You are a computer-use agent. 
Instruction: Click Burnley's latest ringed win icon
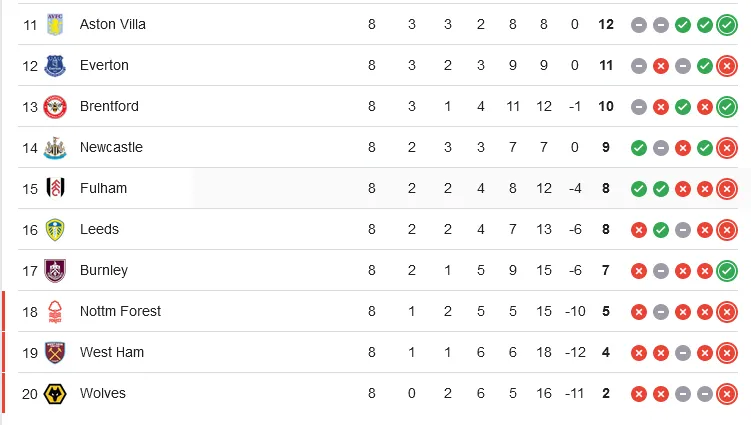coord(727,270)
